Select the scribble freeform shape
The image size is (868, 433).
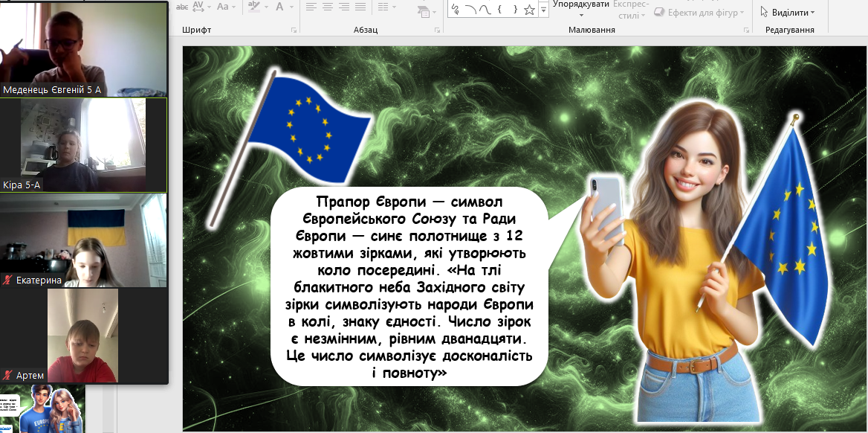(456, 10)
